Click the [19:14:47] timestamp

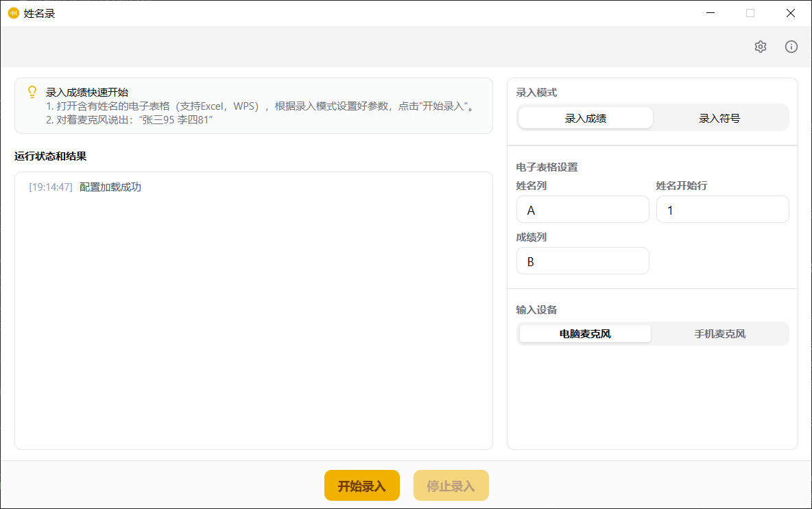pos(51,187)
